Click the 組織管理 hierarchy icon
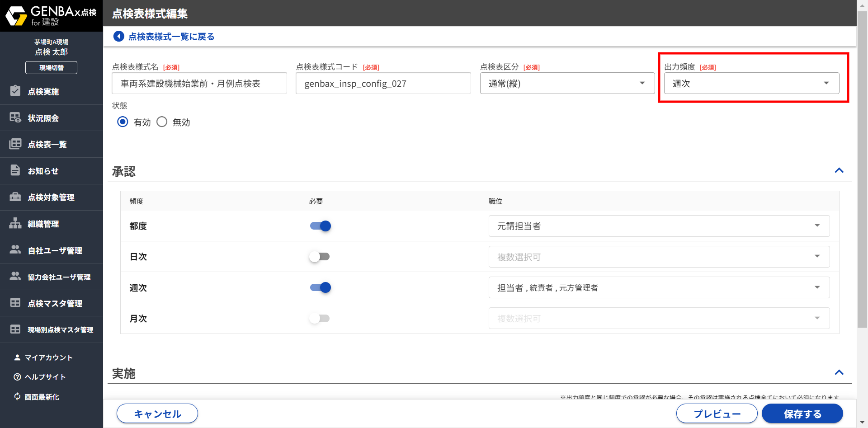 tap(15, 223)
